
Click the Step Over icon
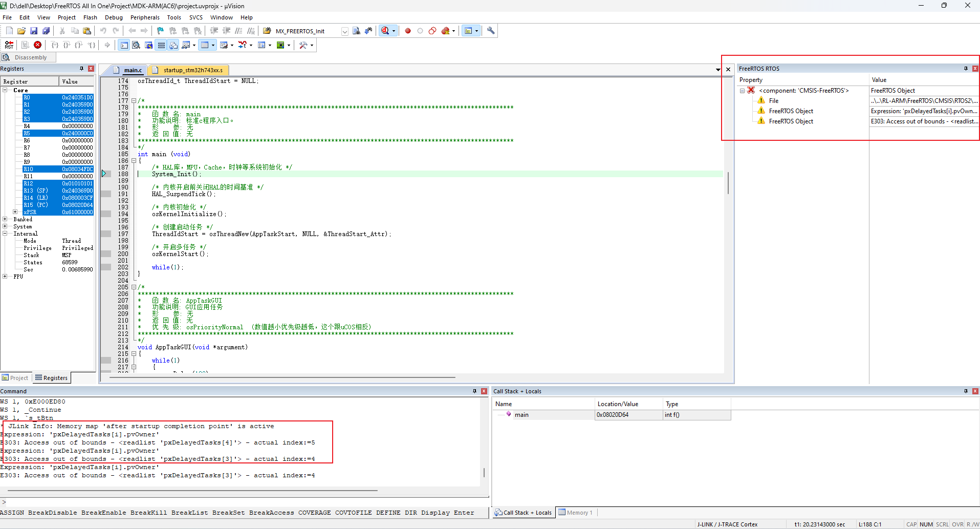pos(67,45)
